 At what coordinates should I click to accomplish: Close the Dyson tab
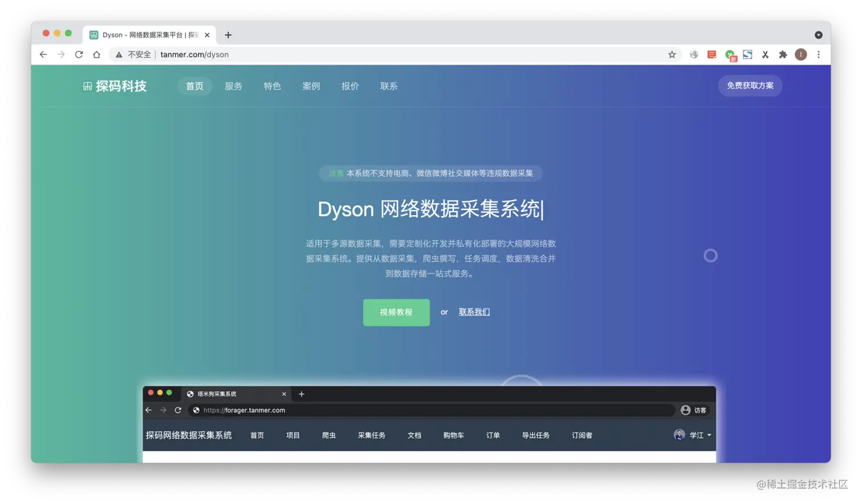pos(207,35)
